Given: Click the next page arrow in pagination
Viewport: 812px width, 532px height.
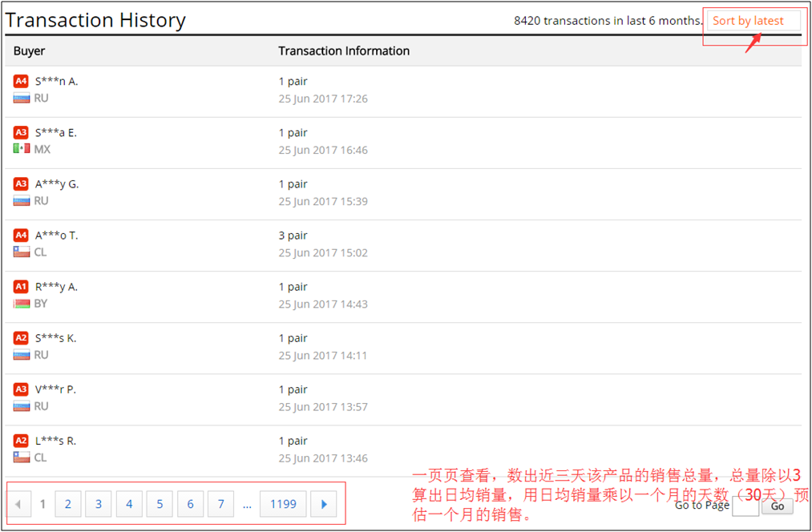Looking at the screenshot, I should pyautogui.click(x=324, y=504).
